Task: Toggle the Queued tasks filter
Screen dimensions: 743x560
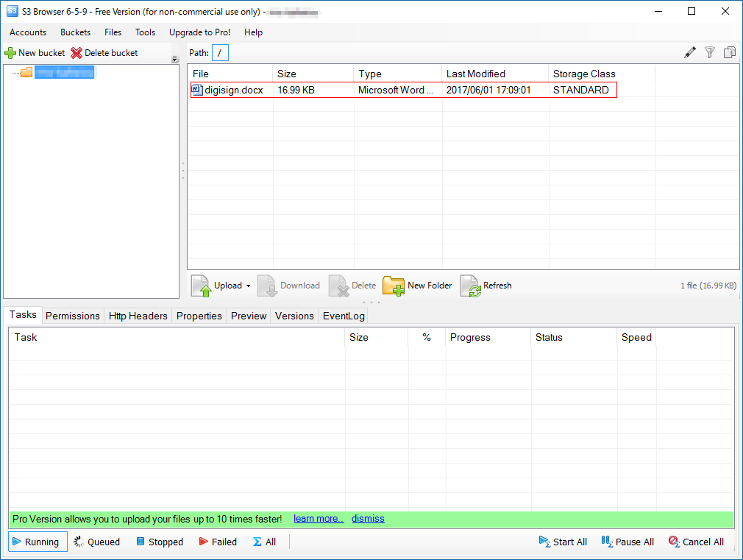Action: 96,542
